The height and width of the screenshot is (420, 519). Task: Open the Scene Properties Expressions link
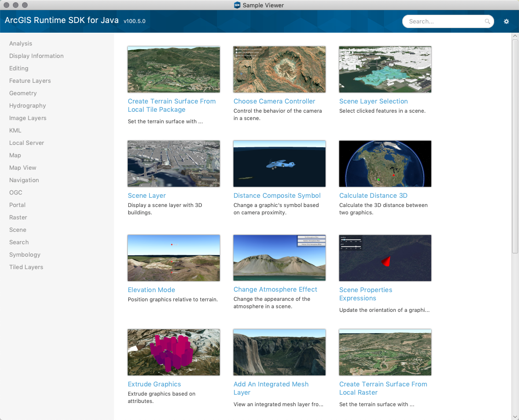tap(366, 294)
